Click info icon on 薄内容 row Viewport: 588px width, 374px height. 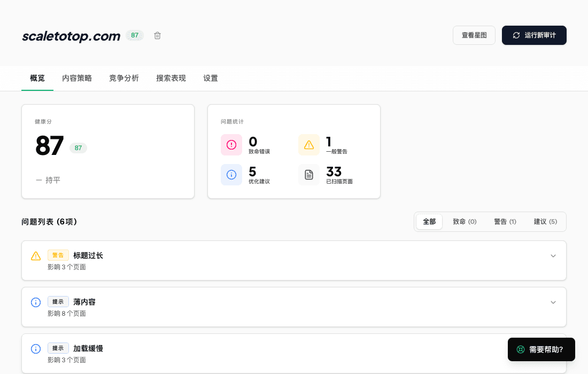pos(36,302)
